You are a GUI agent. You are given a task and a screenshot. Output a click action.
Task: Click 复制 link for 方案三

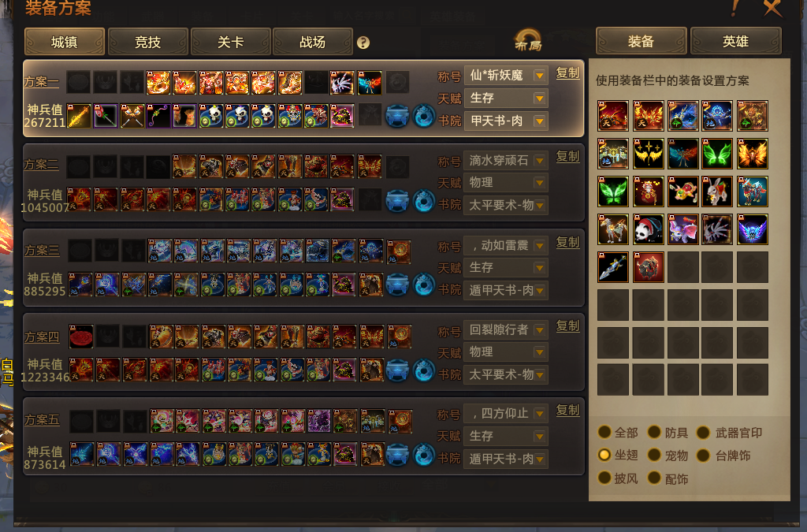coord(567,242)
